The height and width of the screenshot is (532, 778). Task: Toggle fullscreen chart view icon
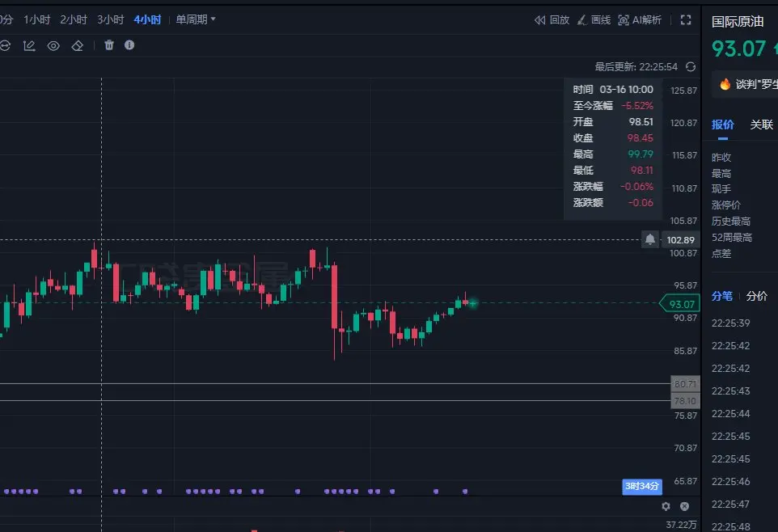coord(686,20)
